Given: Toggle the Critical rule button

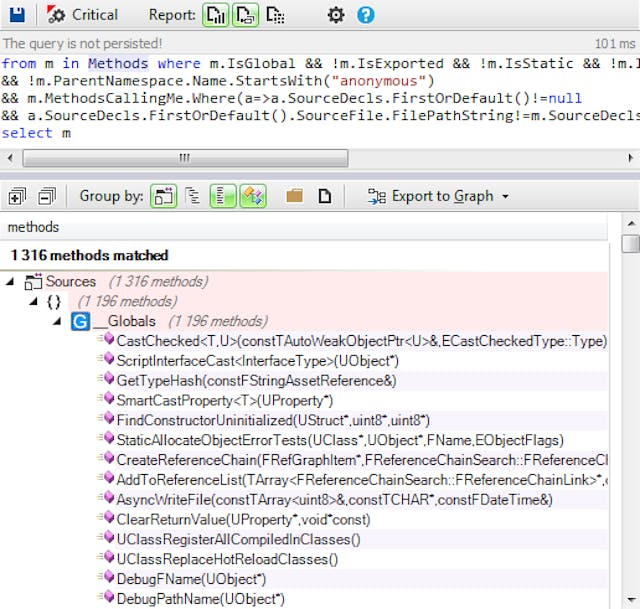Looking at the screenshot, I should (x=82, y=15).
